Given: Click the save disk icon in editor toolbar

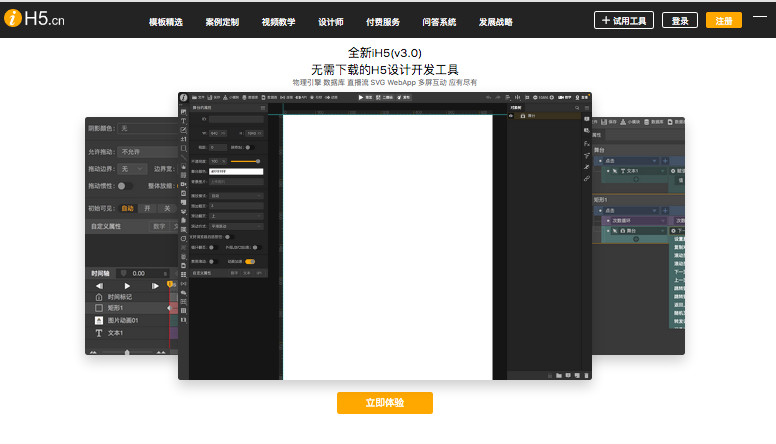Looking at the screenshot, I should [210, 98].
